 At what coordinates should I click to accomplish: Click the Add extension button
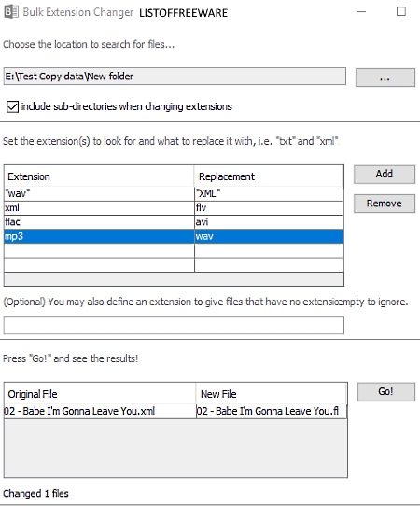[385, 175]
